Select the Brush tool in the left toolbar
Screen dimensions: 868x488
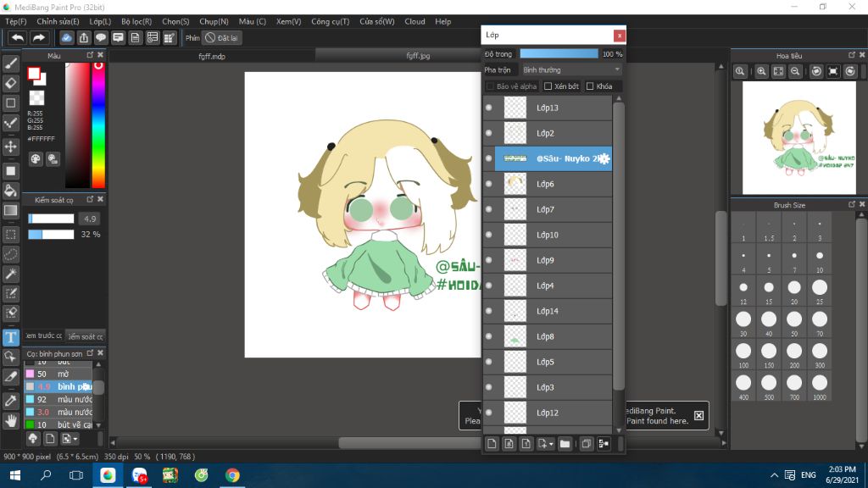[10, 64]
